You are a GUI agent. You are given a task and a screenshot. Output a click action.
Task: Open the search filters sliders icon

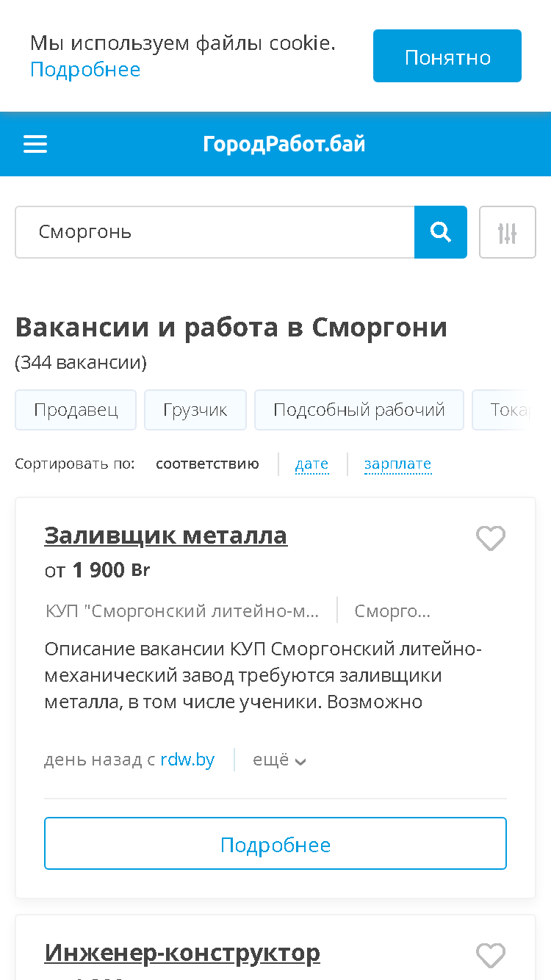(508, 232)
